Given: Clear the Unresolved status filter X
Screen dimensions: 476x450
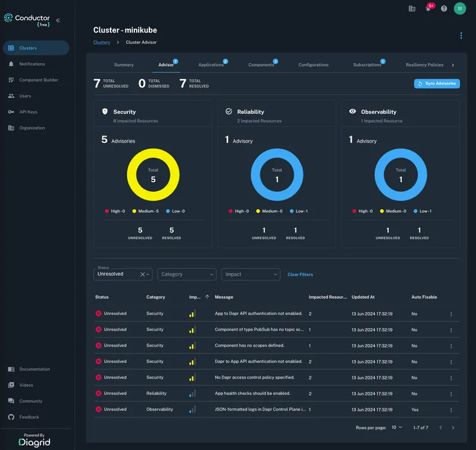Looking at the screenshot, I should (x=142, y=274).
